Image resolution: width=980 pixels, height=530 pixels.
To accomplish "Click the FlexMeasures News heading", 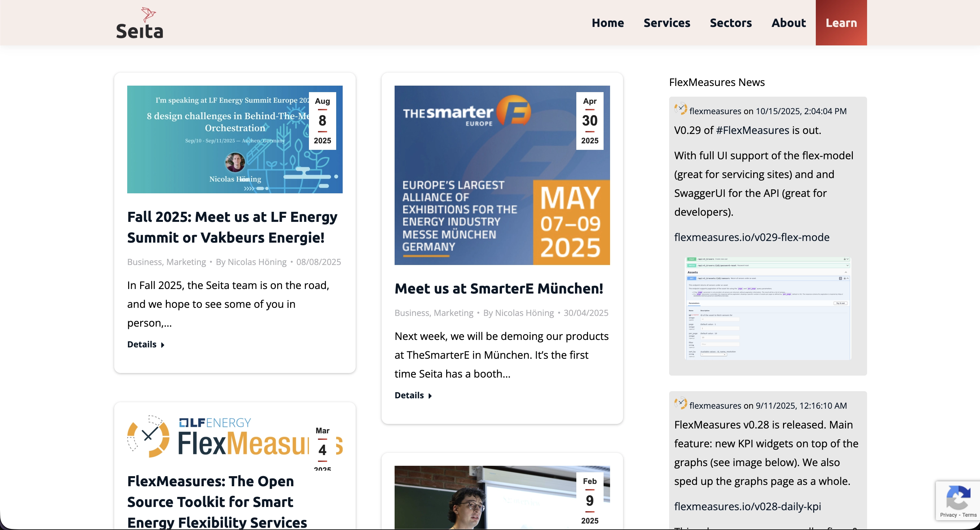I will [x=717, y=82].
